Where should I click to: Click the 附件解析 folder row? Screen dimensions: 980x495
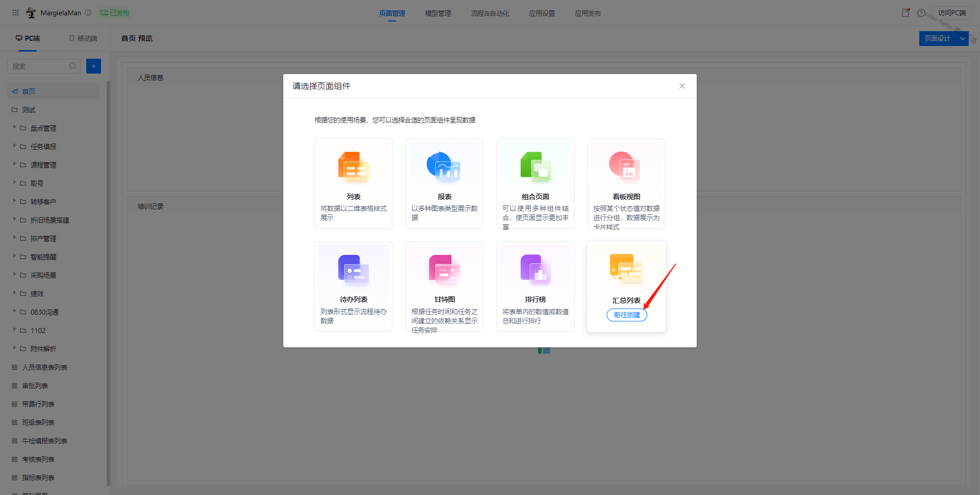point(54,349)
